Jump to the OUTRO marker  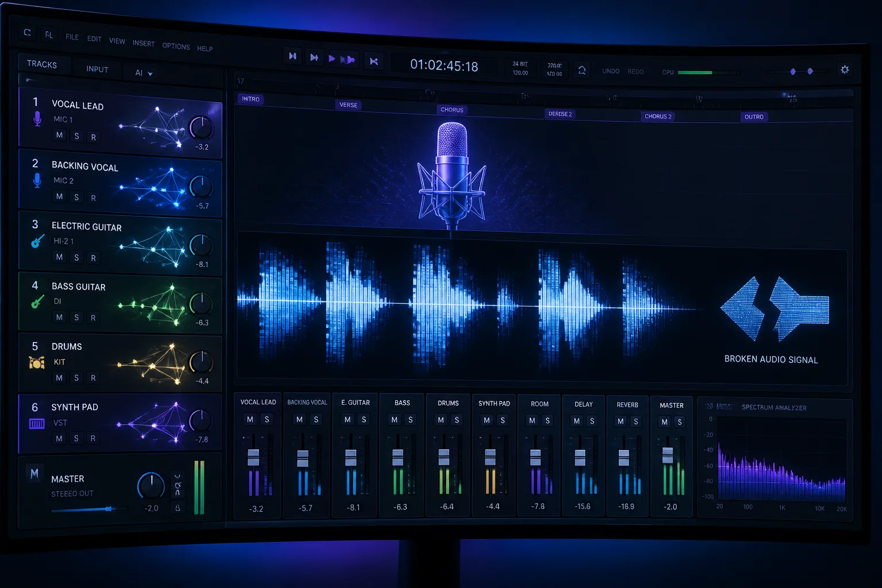pyautogui.click(x=754, y=117)
